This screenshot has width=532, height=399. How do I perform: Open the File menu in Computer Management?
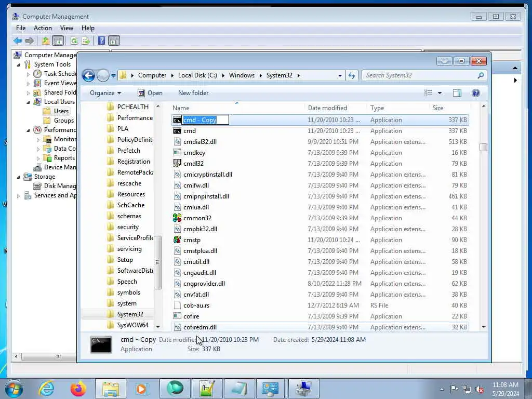click(21, 28)
